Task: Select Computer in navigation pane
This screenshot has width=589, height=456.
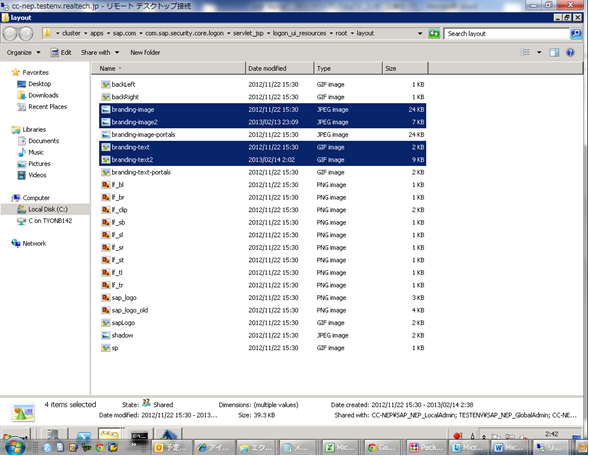Action: [36, 198]
